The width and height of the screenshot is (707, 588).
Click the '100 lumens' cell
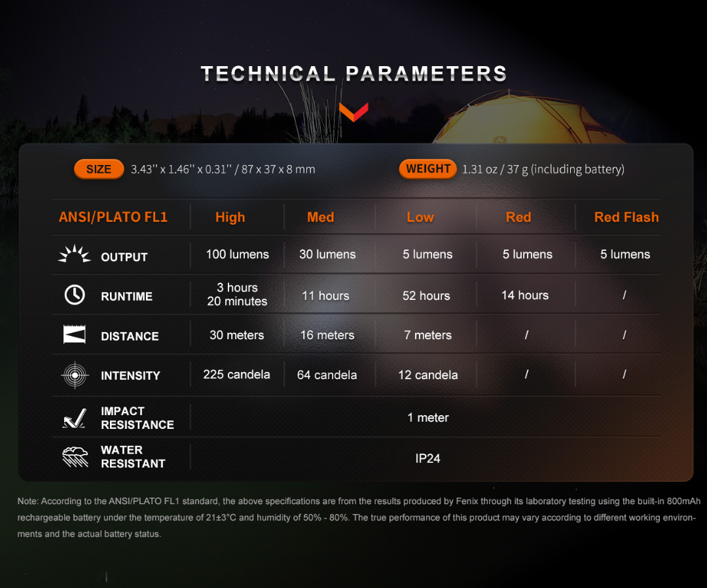(x=237, y=254)
